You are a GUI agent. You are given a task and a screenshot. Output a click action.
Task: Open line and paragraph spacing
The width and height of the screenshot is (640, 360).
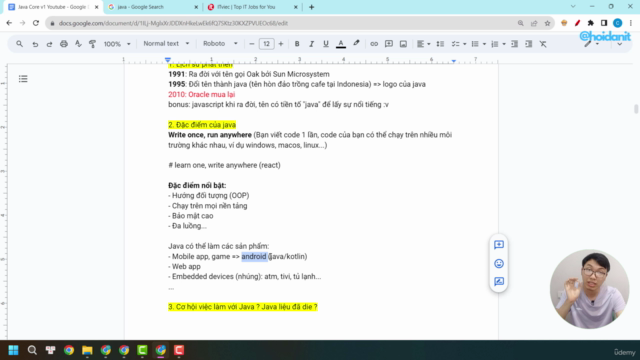(440, 44)
